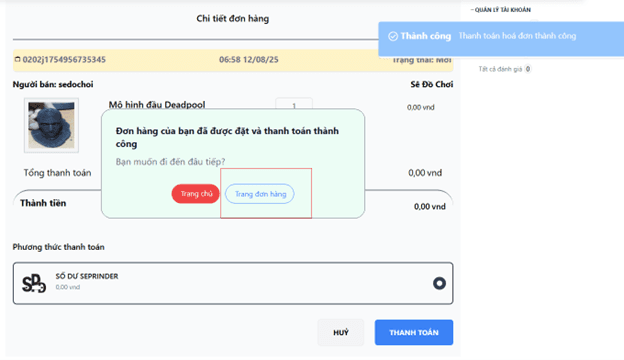624x360 pixels.
Task: Click the Tổng thanh toán label
Action: tap(57, 173)
